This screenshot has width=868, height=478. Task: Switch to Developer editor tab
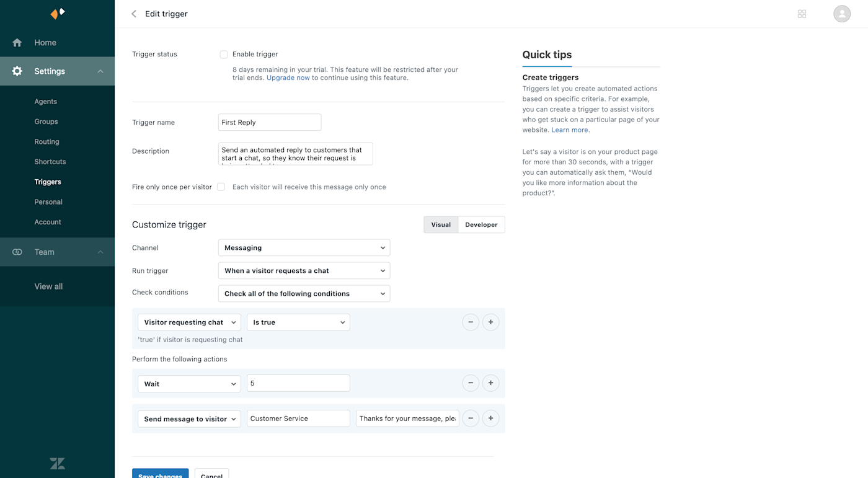[481, 224]
